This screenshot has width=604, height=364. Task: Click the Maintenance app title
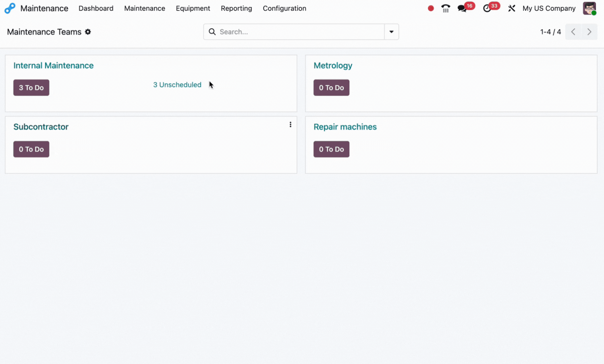pos(44,8)
